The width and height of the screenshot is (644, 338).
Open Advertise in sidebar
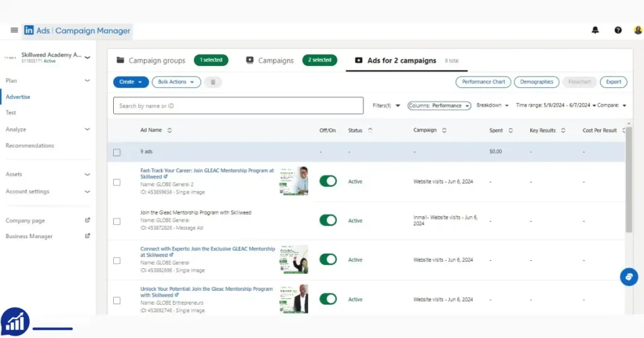18,97
